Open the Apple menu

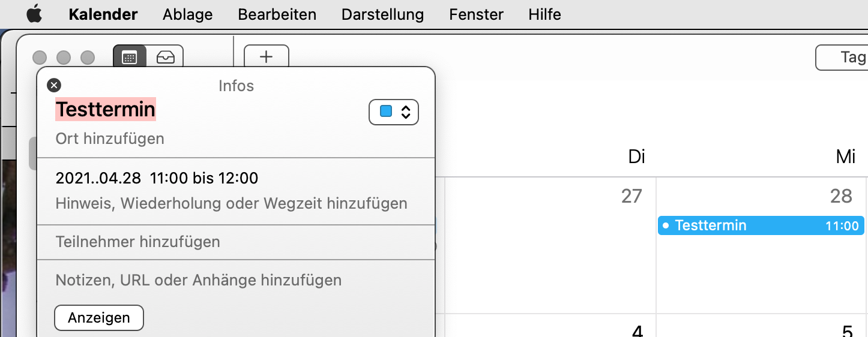click(34, 14)
